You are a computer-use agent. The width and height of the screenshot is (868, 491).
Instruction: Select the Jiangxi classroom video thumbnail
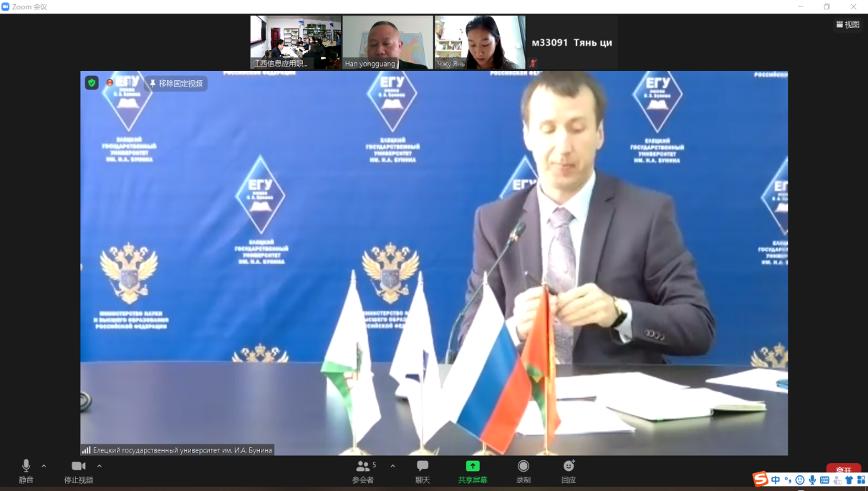point(295,42)
